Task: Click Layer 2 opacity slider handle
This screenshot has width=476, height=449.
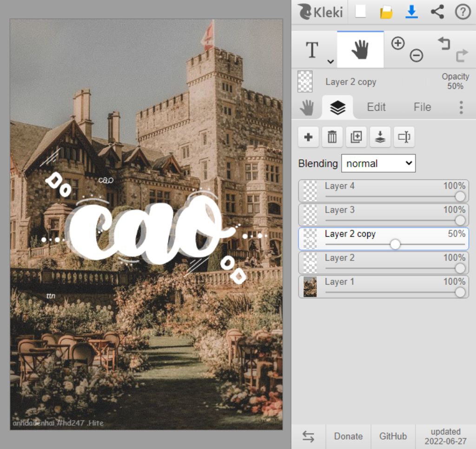Action: pyautogui.click(x=460, y=268)
